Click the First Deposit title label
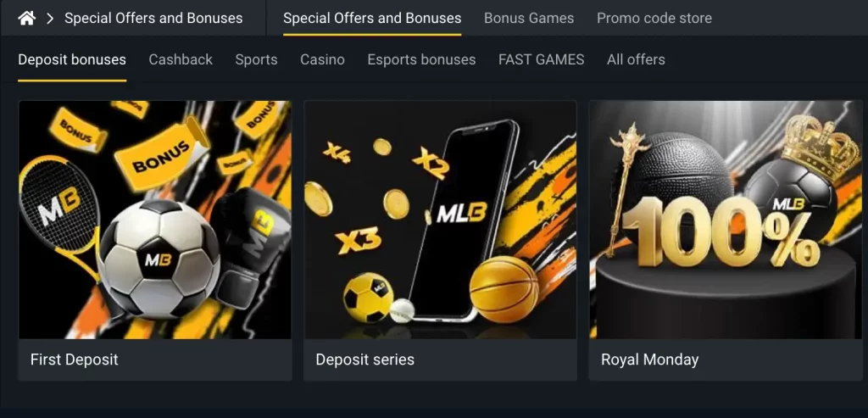This screenshot has width=868, height=418. point(75,359)
